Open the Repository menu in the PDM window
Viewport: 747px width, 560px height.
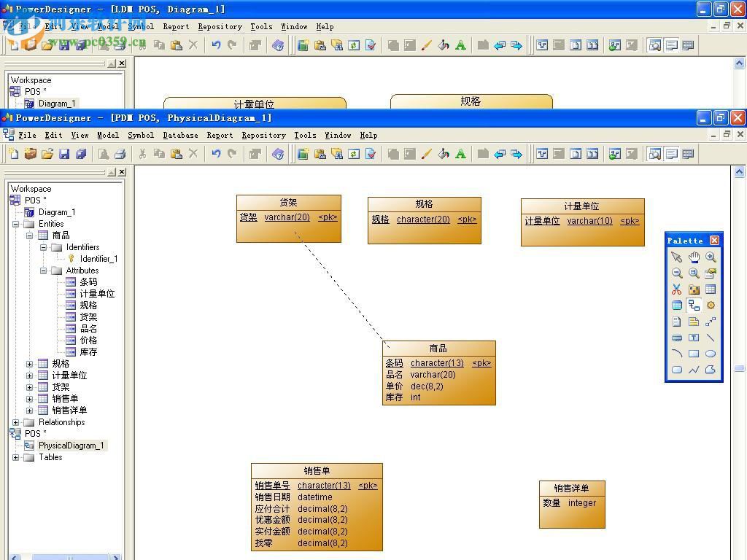pos(263,135)
